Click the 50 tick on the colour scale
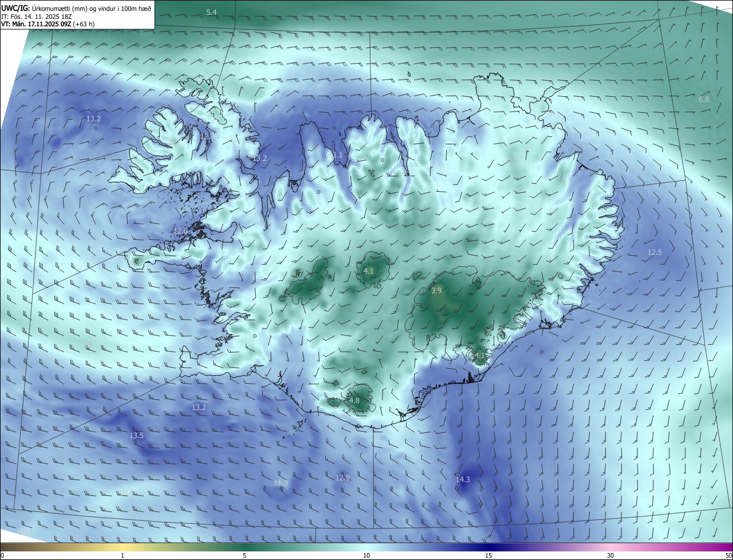The width and height of the screenshot is (733, 560). click(728, 556)
